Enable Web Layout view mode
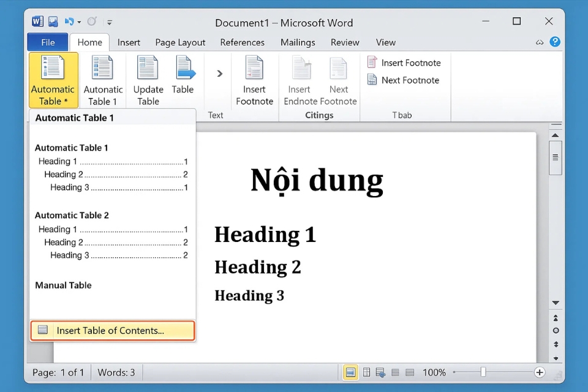 coord(380,372)
